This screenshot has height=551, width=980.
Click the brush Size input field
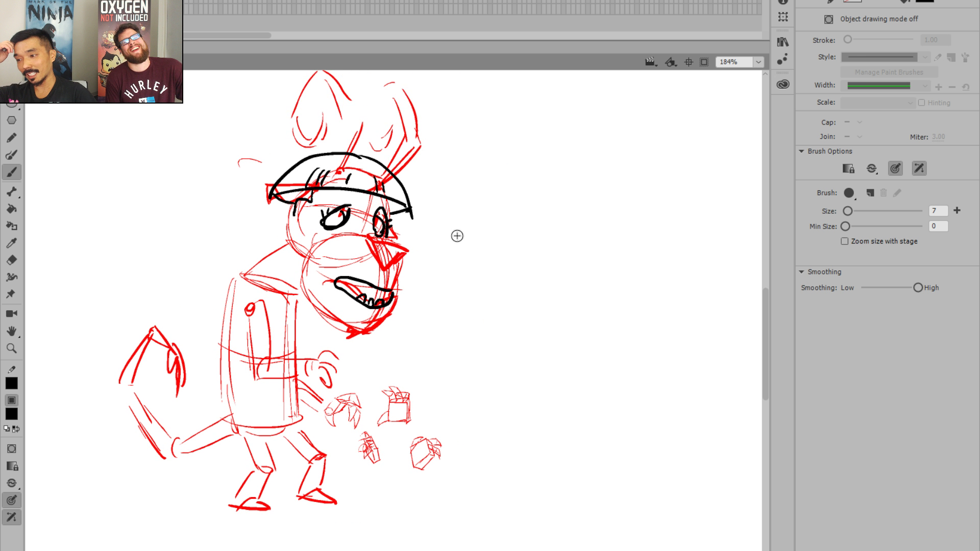coord(938,211)
